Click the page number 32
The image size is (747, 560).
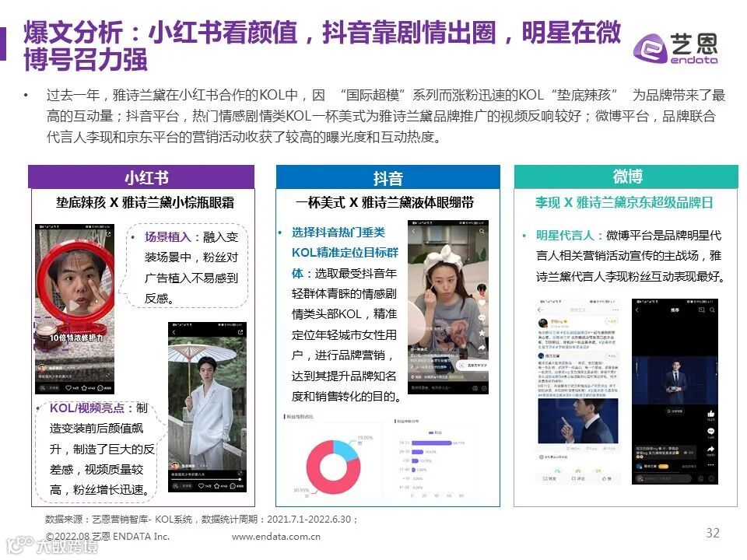tap(713, 533)
